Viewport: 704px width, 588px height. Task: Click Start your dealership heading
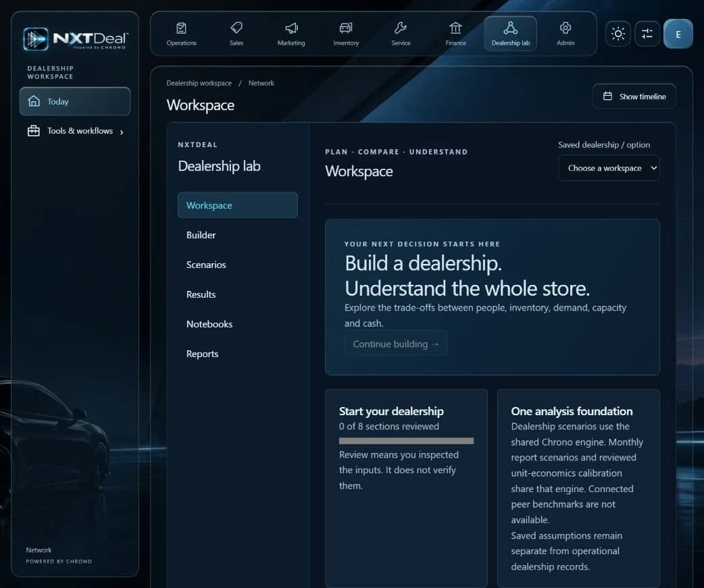391,411
